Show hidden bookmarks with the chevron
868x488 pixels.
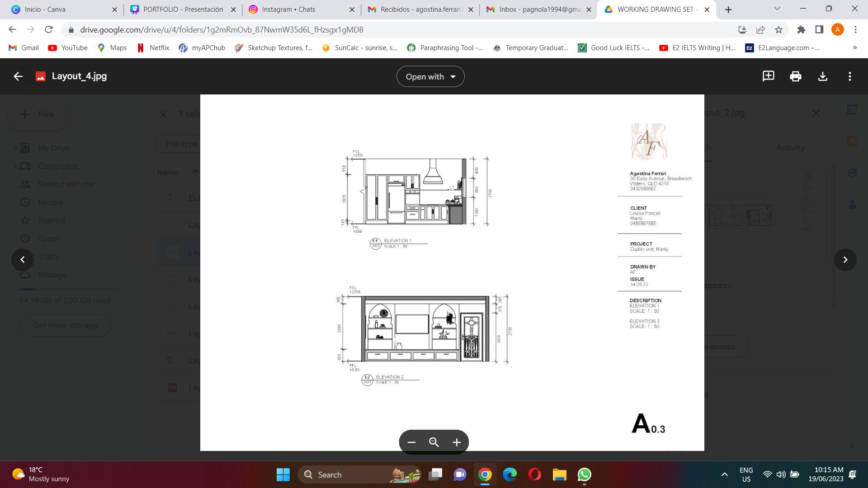point(854,47)
